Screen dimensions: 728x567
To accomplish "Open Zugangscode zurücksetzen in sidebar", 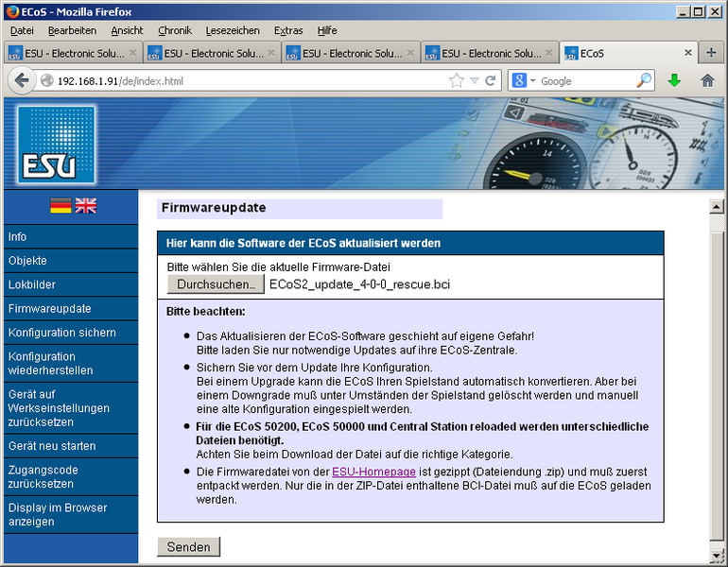I will [x=71, y=477].
